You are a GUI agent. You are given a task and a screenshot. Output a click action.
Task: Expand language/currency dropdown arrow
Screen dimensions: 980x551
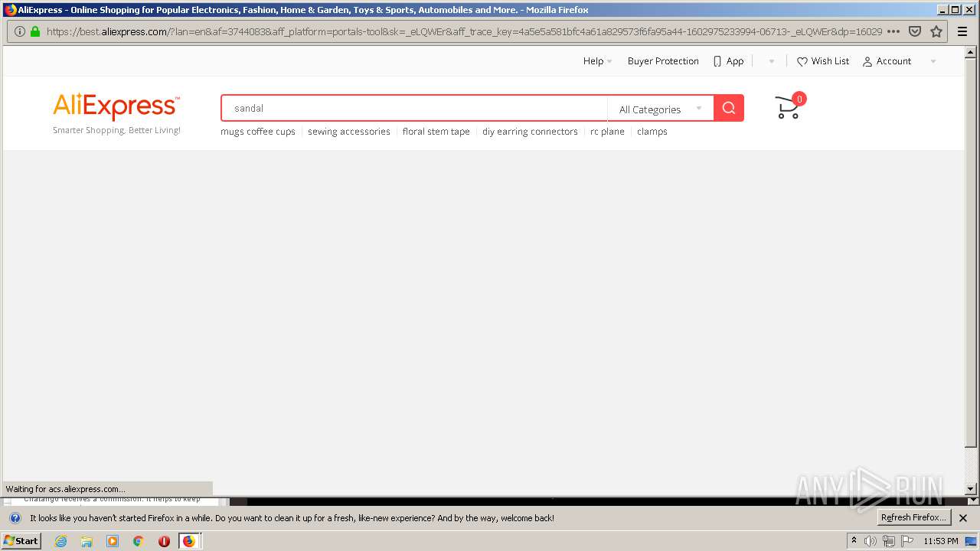tap(771, 61)
